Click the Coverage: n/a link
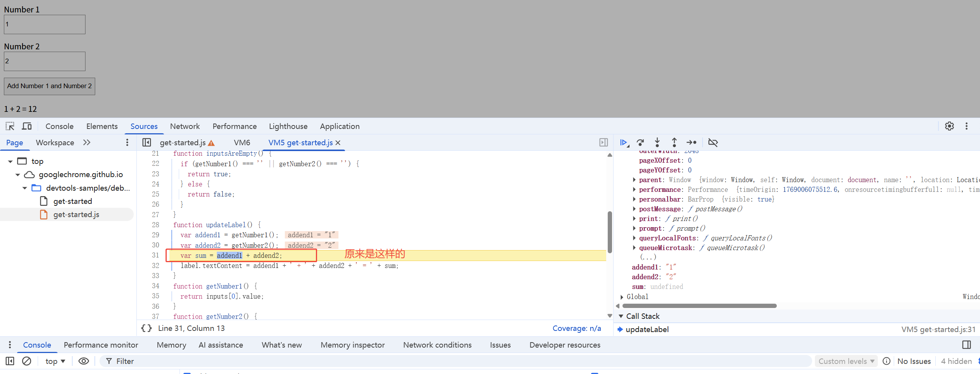Image resolution: width=980 pixels, height=374 pixels. (577, 328)
